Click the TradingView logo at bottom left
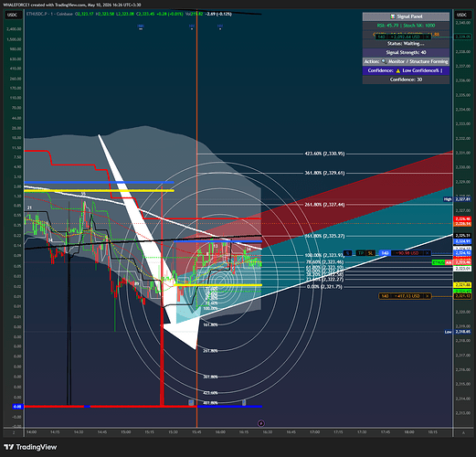This screenshot has height=457, width=476. tap(30, 447)
